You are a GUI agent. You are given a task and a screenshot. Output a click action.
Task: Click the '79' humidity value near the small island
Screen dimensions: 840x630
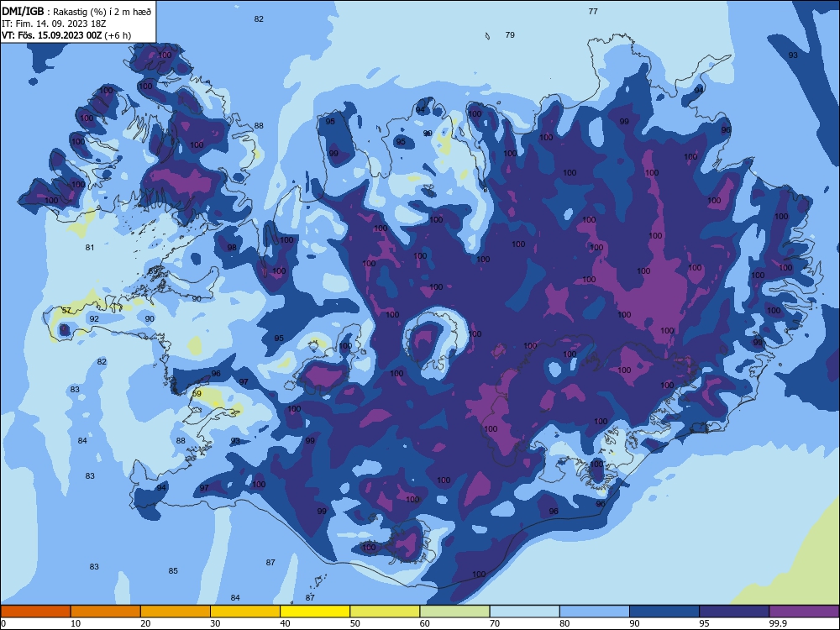click(x=510, y=34)
